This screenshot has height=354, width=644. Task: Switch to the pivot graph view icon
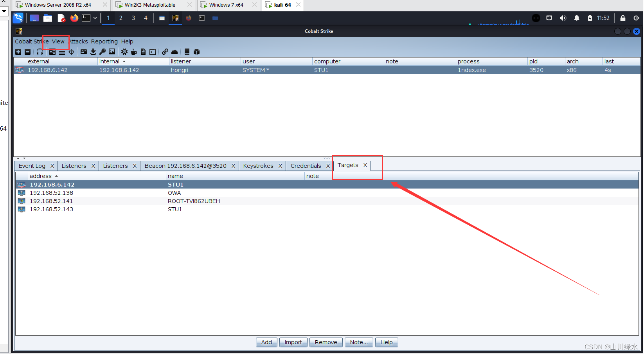52,52
